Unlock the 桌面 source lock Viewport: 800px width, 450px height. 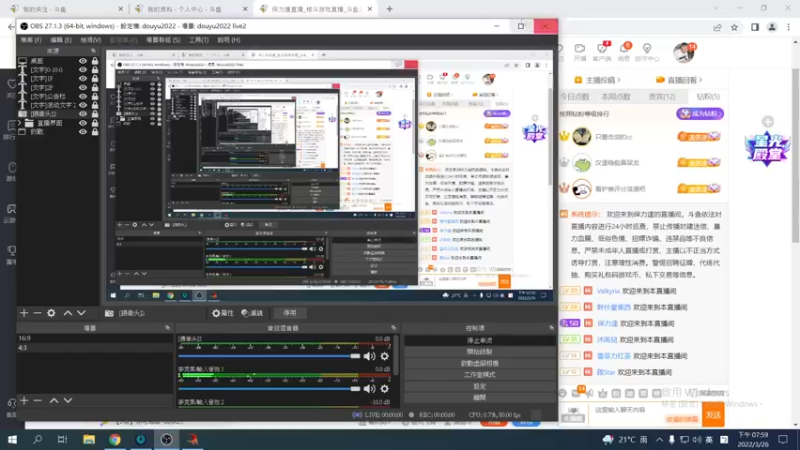[x=95, y=61]
